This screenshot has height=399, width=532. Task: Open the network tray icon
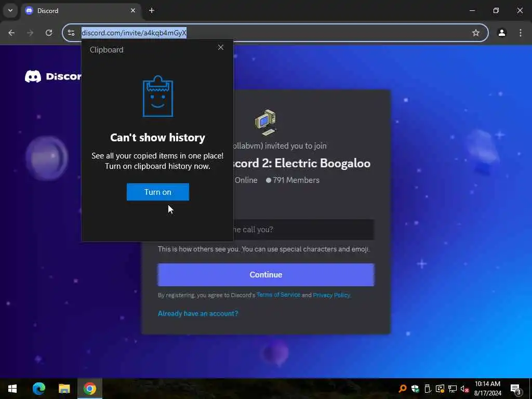pyautogui.click(x=453, y=389)
